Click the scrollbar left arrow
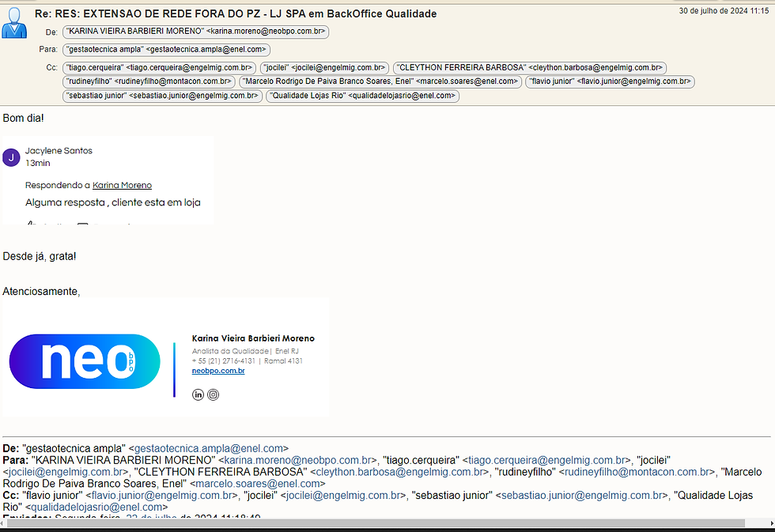The height and width of the screenshot is (532, 775). [x=3, y=523]
